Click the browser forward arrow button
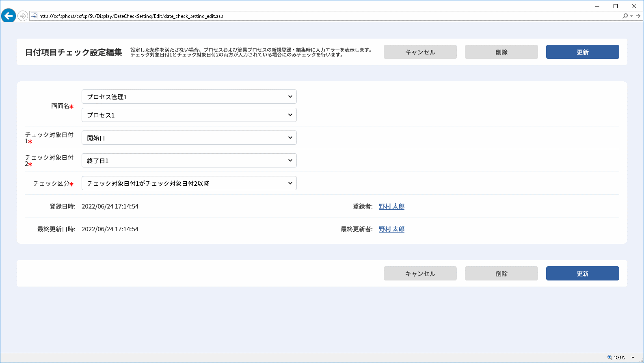644x363 pixels. tap(23, 16)
